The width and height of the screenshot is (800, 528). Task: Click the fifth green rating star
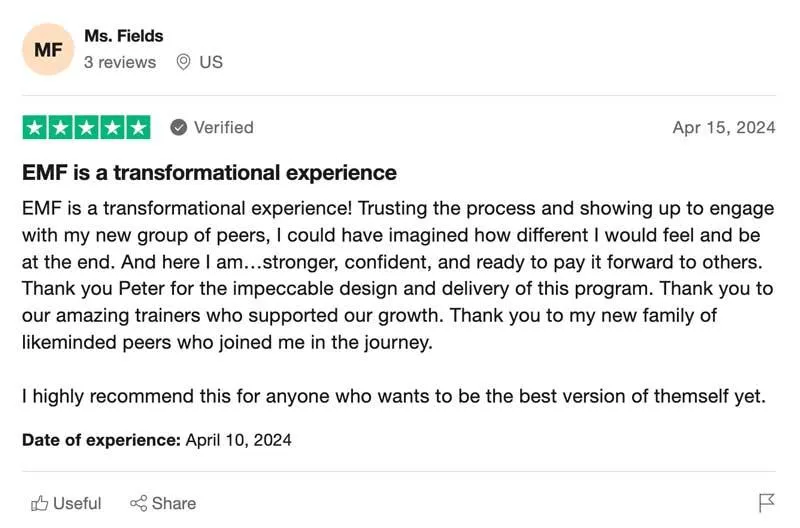click(x=138, y=128)
